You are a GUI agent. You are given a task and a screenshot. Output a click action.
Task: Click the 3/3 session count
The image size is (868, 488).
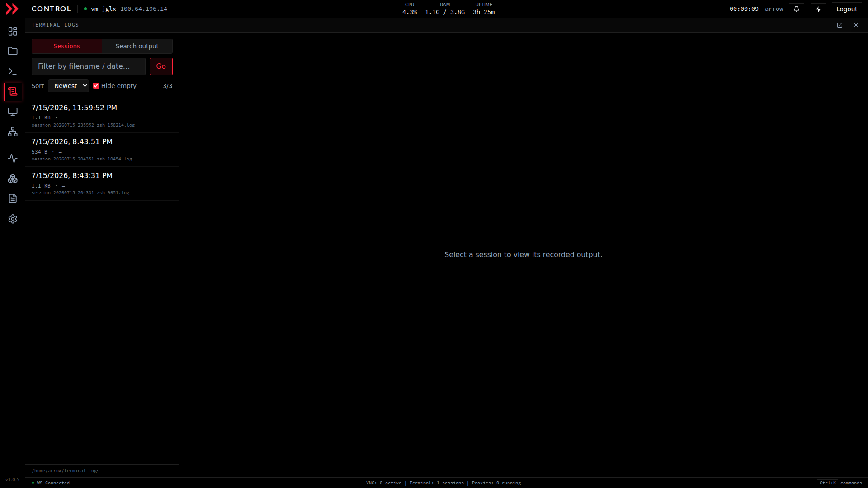[x=167, y=86]
